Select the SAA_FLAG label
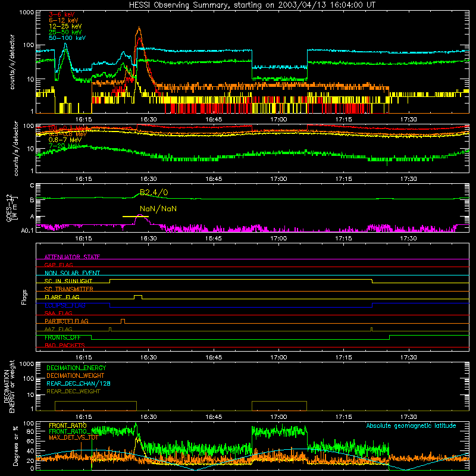The image size is (476, 476). click(x=58, y=314)
